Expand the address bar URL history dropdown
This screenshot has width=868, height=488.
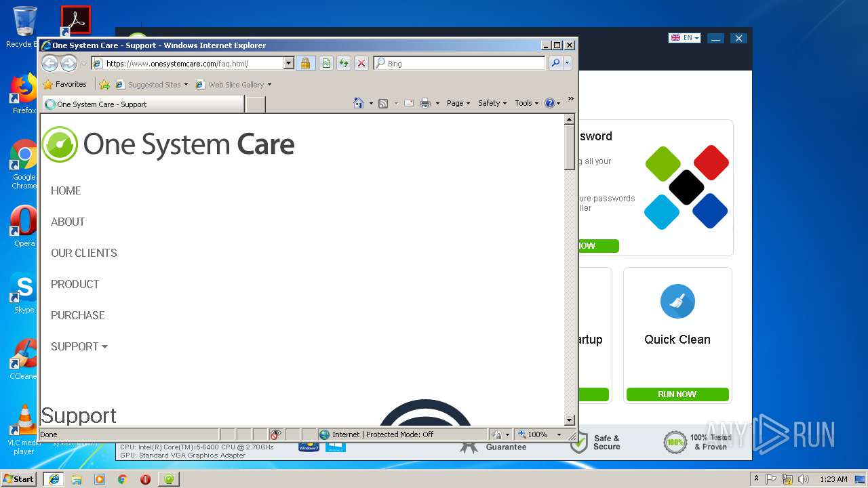point(288,64)
